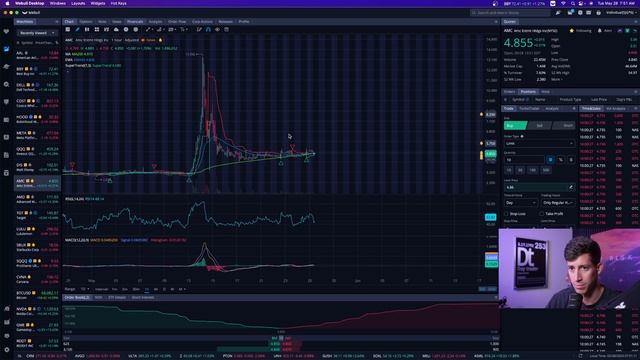Select the Buy side button
The image size is (640, 360).
point(515,125)
